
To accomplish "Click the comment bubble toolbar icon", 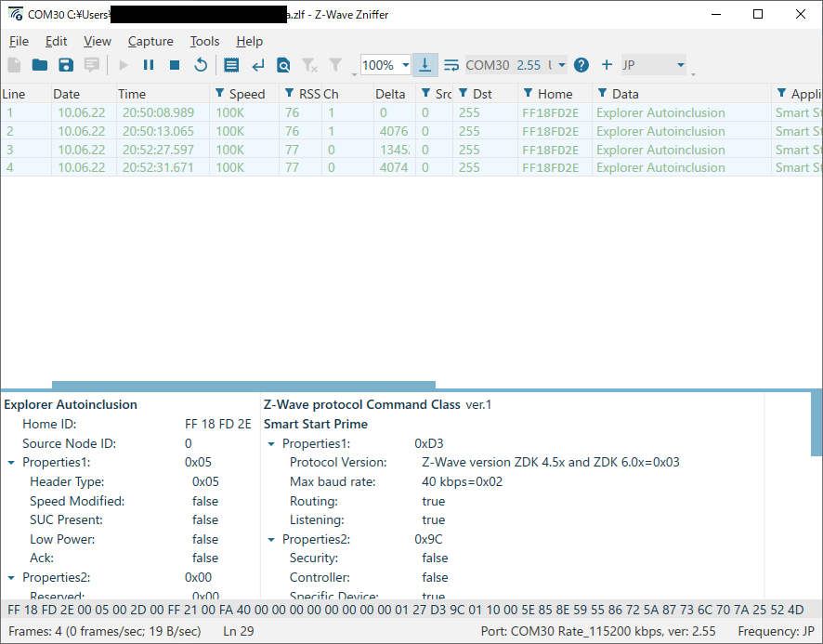I will [x=92, y=65].
